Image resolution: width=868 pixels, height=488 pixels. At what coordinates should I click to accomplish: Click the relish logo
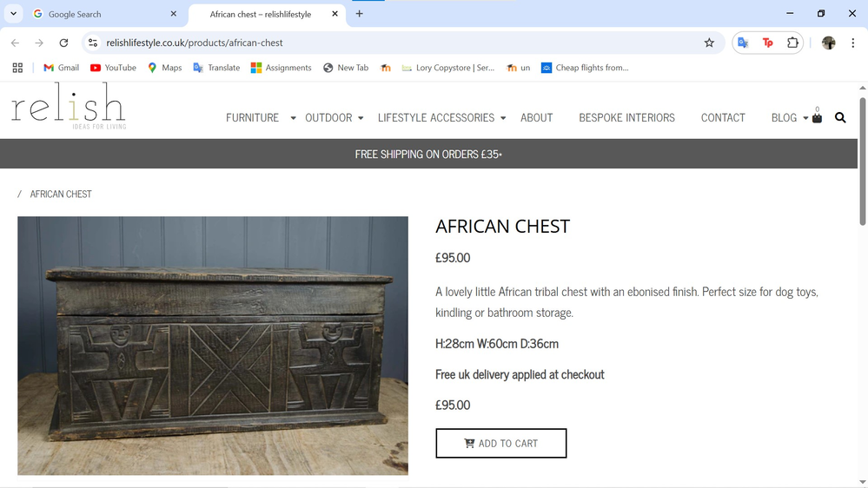pos(69,106)
